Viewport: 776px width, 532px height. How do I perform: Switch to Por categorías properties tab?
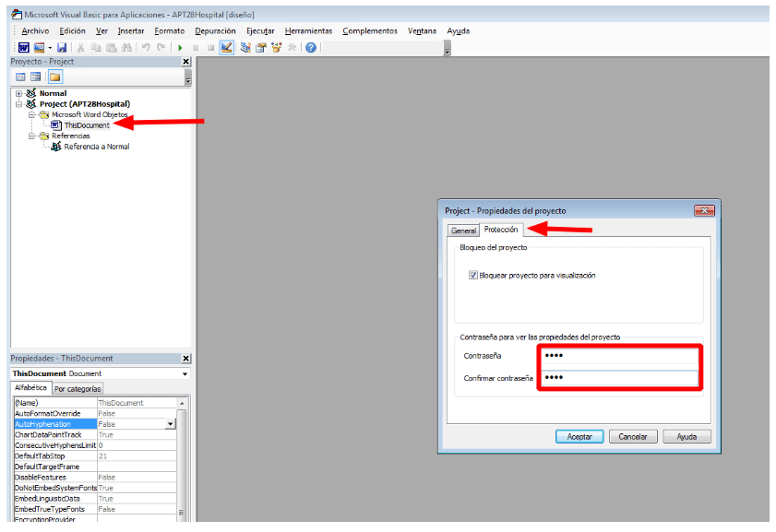pos(78,389)
